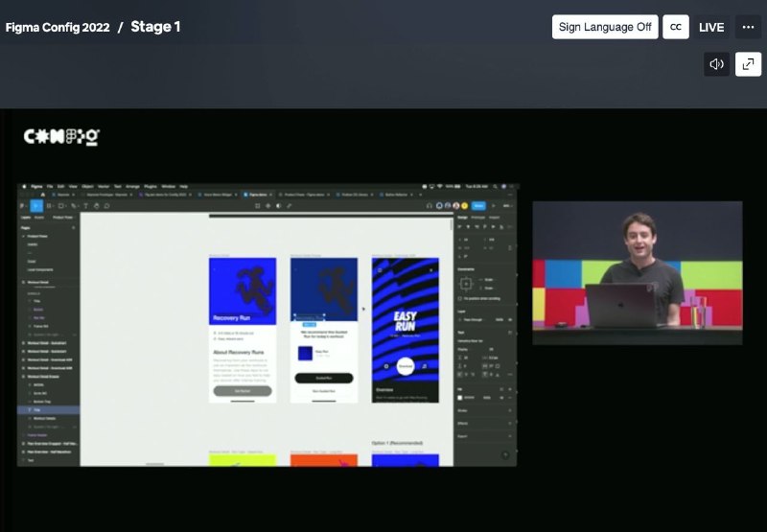Click the Create component icon
Image resolution: width=767 pixels, height=532 pixels.
[x=268, y=206]
